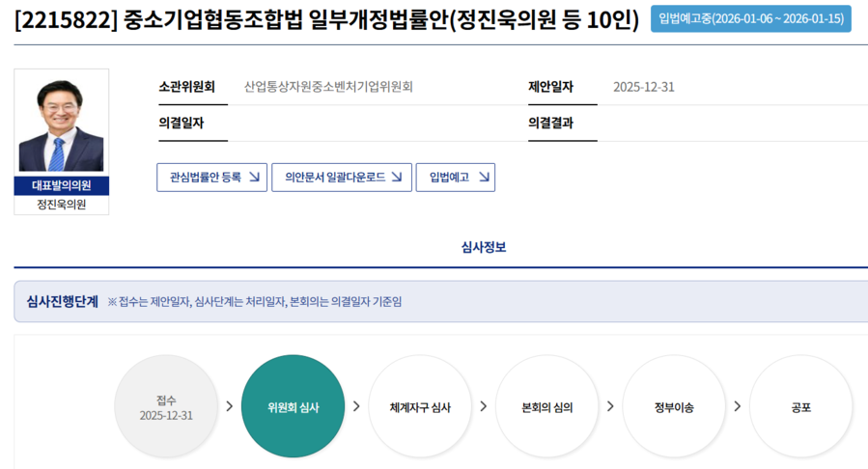Select the highlighted 위원회 심사 stage
868x469 pixels.
293,406
